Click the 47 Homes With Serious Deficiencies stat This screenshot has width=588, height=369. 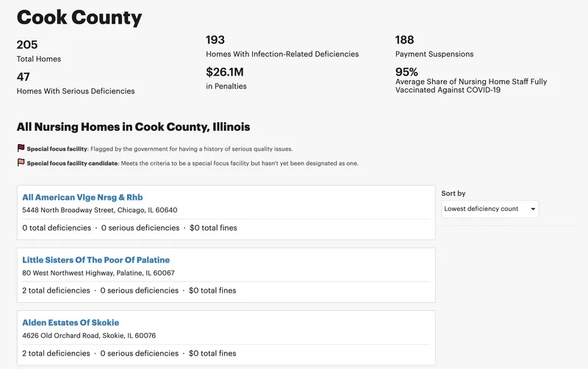point(76,83)
